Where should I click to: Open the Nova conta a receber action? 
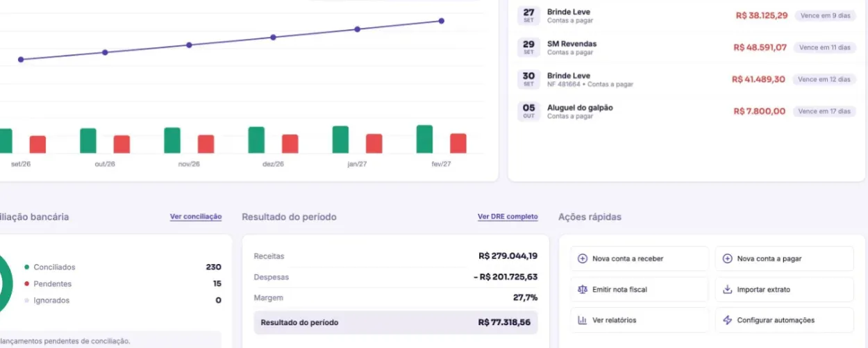point(640,258)
